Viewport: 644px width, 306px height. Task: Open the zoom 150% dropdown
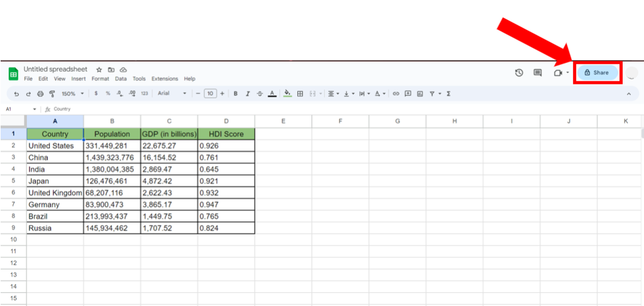pos(73,93)
